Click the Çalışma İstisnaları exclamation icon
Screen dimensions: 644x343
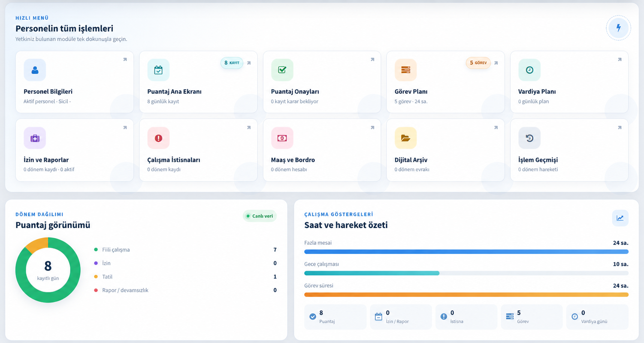[158, 138]
